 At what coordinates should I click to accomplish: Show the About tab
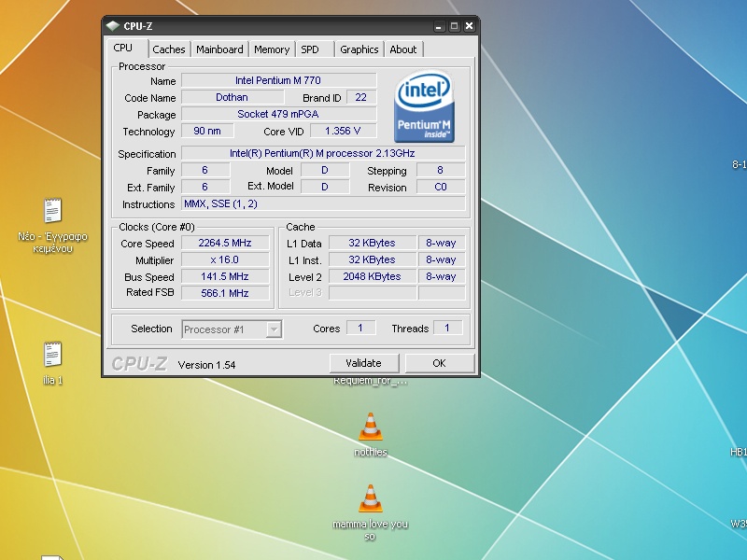coord(403,49)
